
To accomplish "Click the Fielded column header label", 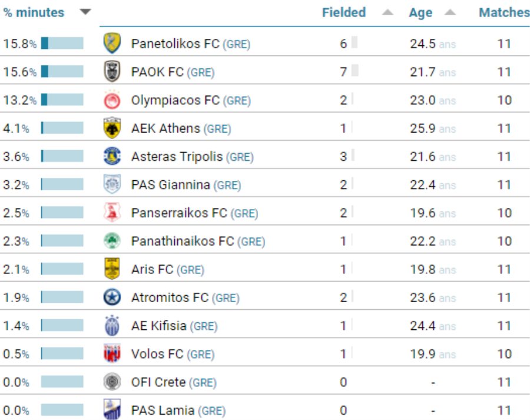I will click(344, 12).
